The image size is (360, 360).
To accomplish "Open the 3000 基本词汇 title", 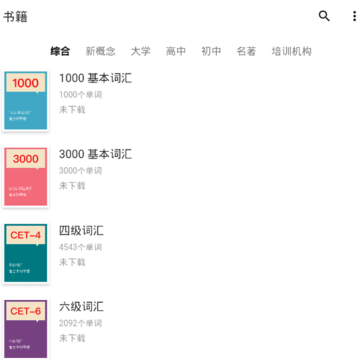I will [x=95, y=154].
